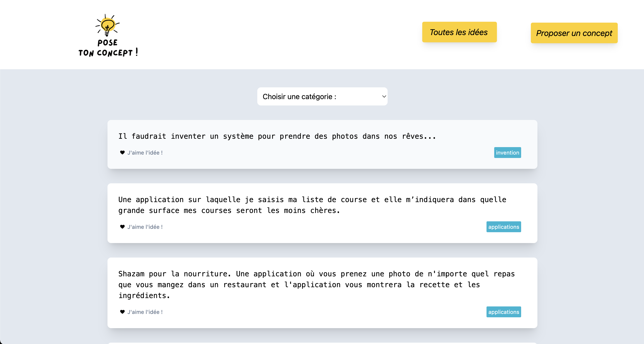The width and height of the screenshot is (644, 344).
Task: Click the heart icon on first idea
Action: pyautogui.click(x=122, y=152)
